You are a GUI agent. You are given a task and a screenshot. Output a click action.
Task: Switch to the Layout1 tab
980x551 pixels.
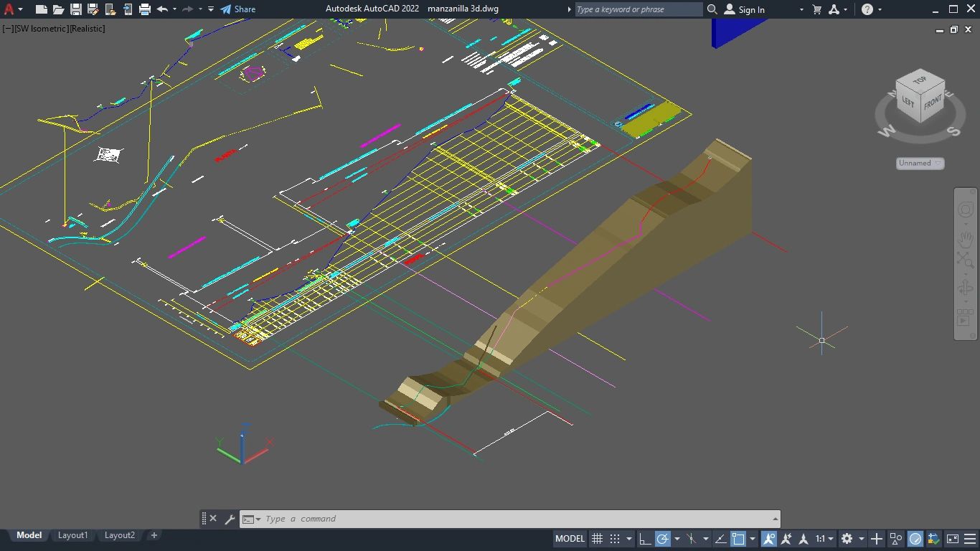(72, 535)
